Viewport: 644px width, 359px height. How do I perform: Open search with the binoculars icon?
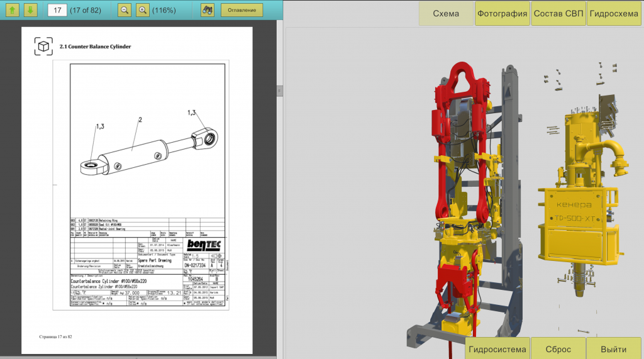point(208,10)
